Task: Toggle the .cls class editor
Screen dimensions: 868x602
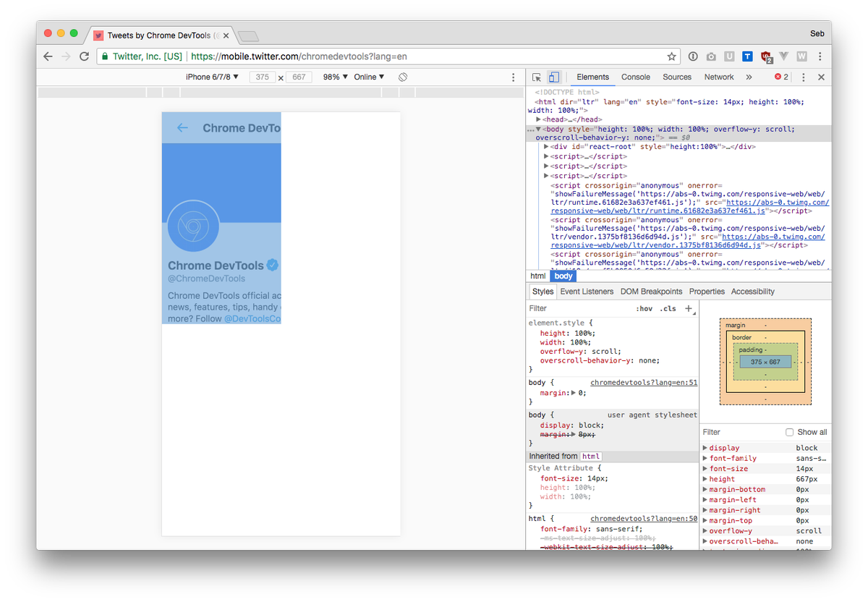Action: (668, 309)
